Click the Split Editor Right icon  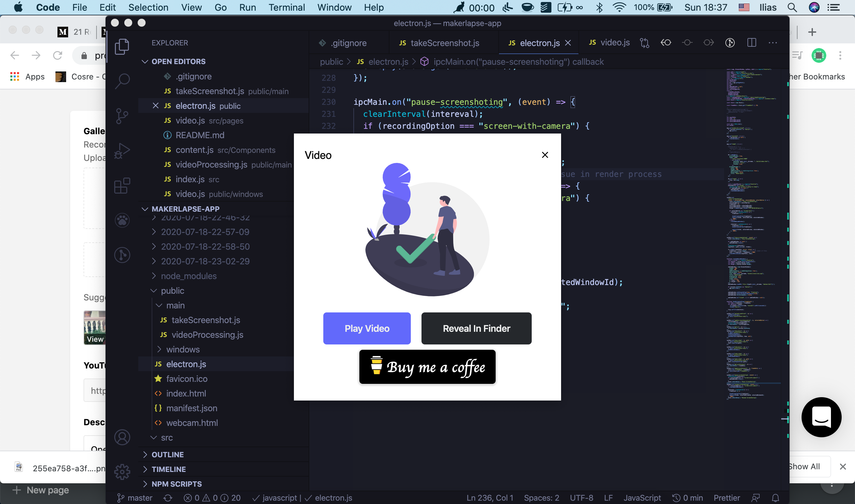(751, 43)
